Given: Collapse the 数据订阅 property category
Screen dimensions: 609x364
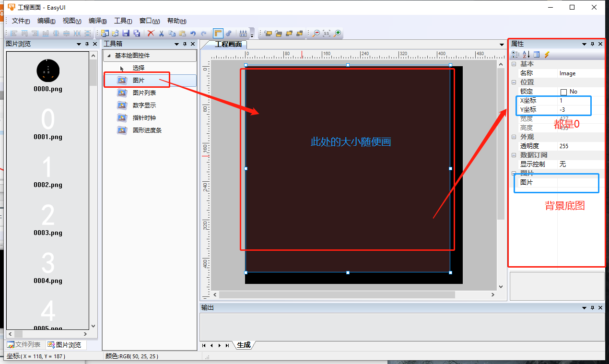Looking at the screenshot, I should (x=514, y=155).
